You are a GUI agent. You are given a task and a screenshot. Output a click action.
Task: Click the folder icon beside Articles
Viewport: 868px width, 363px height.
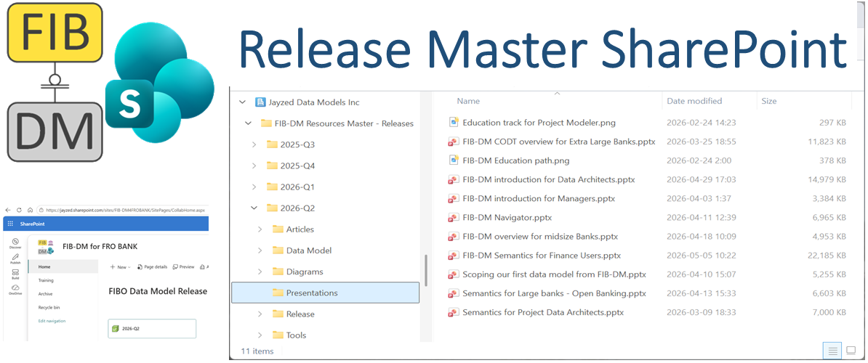[x=278, y=229]
